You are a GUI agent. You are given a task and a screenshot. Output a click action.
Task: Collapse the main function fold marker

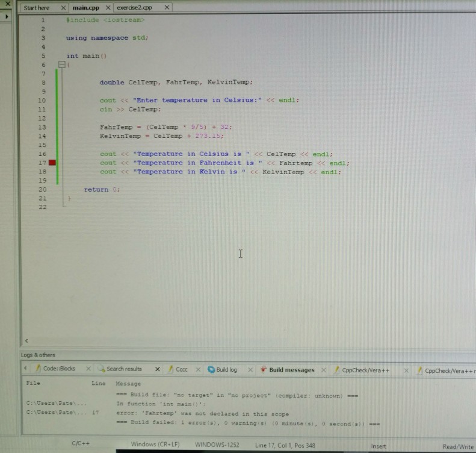click(x=62, y=64)
